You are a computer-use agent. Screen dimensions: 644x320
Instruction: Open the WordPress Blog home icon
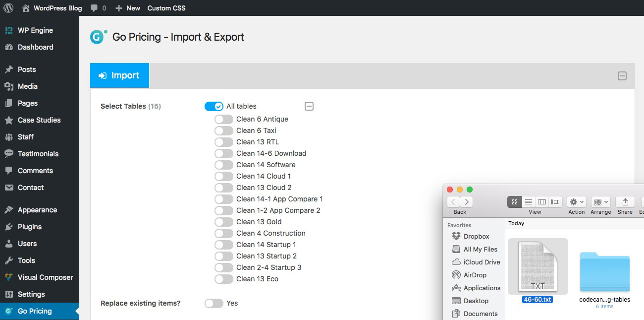pos(26,8)
